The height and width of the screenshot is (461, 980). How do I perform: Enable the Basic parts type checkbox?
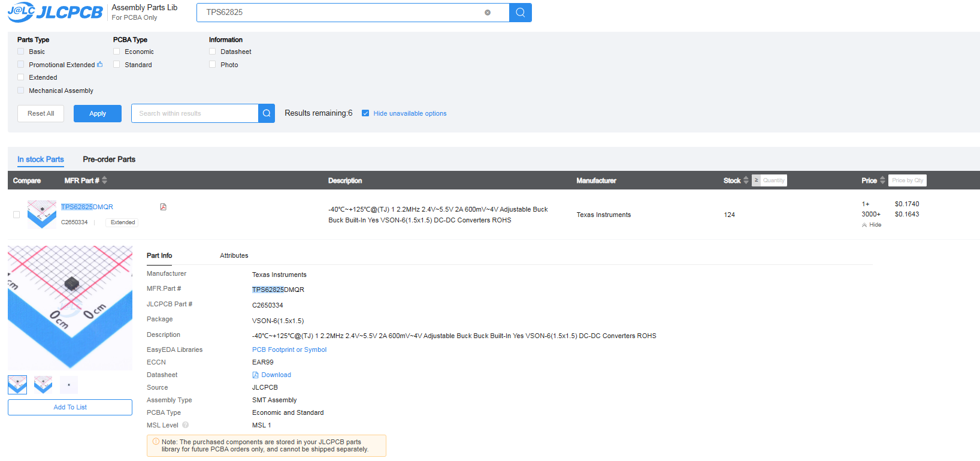[x=21, y=52]
